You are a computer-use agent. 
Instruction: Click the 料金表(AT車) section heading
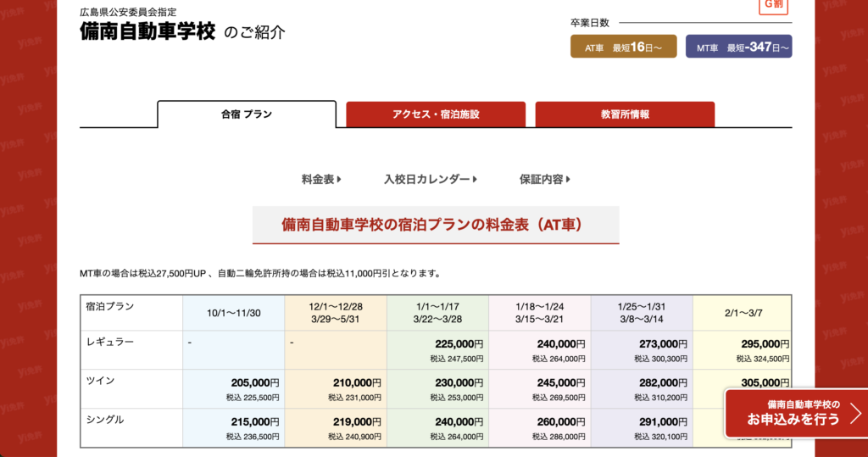436,225
